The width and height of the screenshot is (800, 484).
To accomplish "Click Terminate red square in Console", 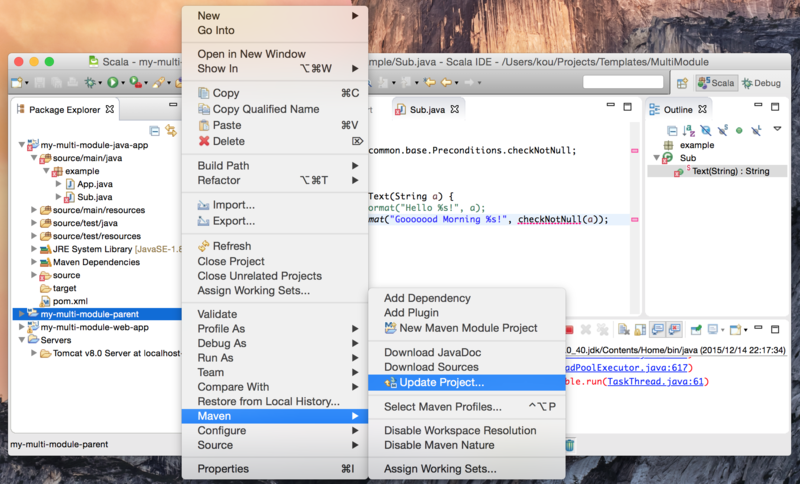I will [x=569, y=330].
